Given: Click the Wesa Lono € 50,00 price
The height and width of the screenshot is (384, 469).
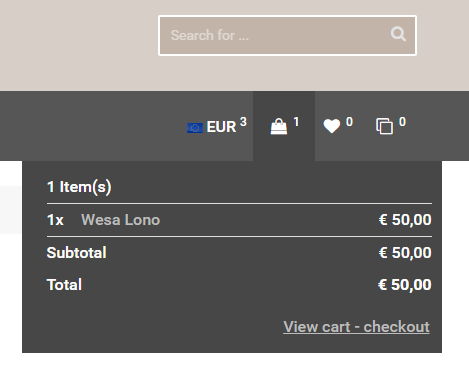Looking at the screenshot, I should pos(405,220).
